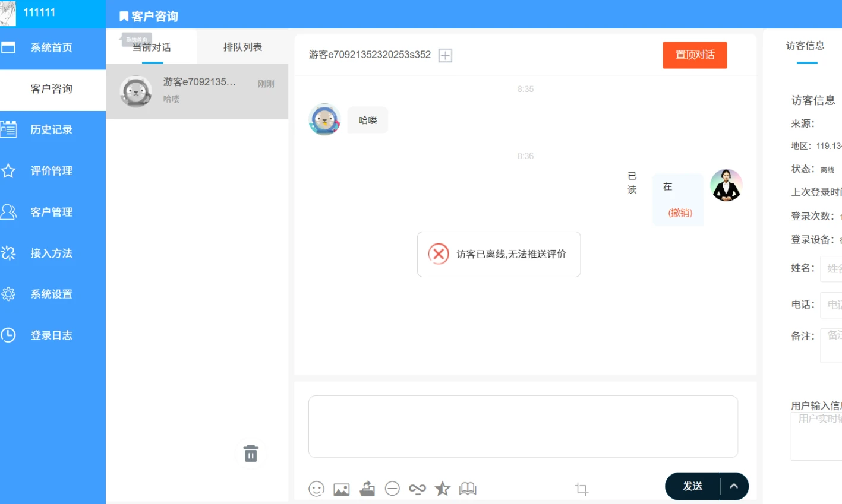
Task: Open 评价管理 menu item
Action: tap(53, 171)
